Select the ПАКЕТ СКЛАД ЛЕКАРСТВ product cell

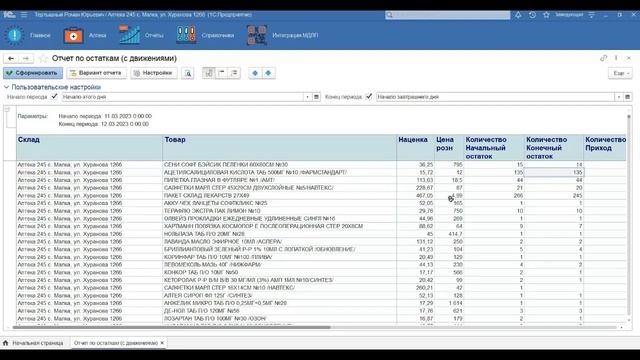click(280, 196)
